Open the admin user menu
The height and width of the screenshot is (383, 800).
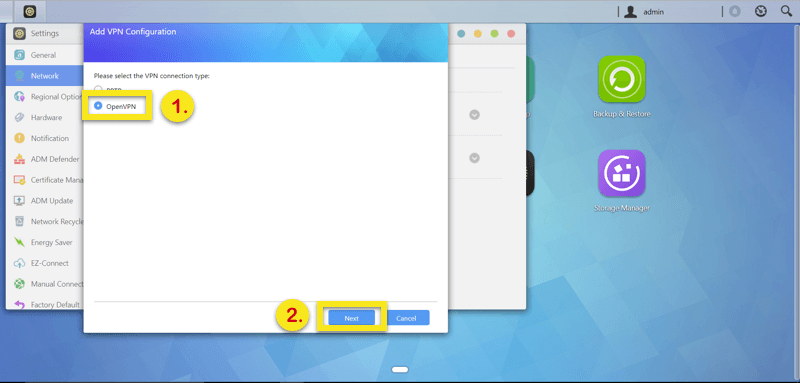(x=645, y=12)
